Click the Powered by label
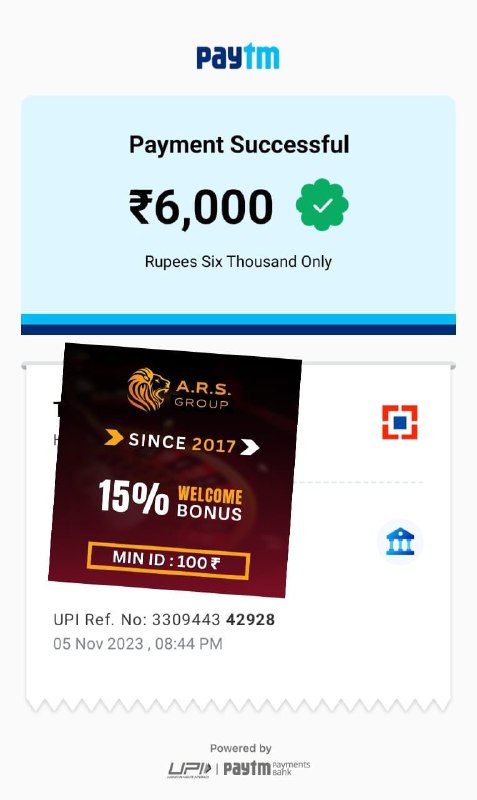Screen dimensions: 477x800 (x=241, y=748)
